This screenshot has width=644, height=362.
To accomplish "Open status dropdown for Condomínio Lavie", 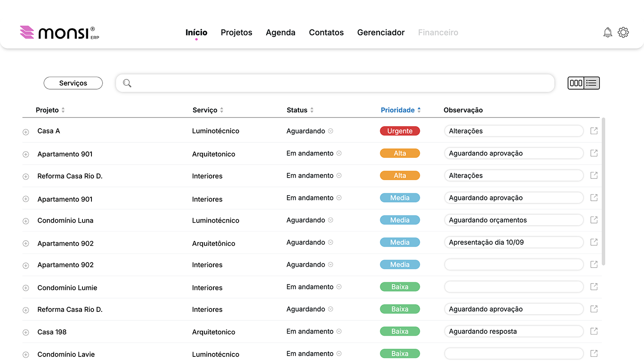I will (x=339, y=354).
